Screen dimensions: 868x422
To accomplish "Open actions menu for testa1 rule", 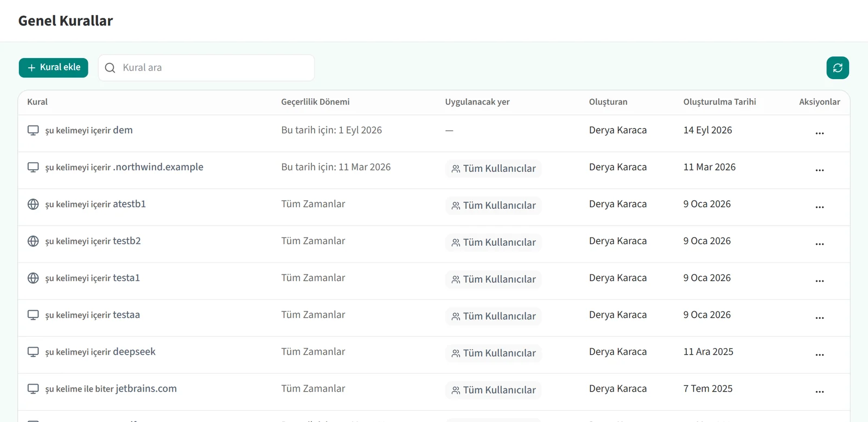I will (819, 280).
